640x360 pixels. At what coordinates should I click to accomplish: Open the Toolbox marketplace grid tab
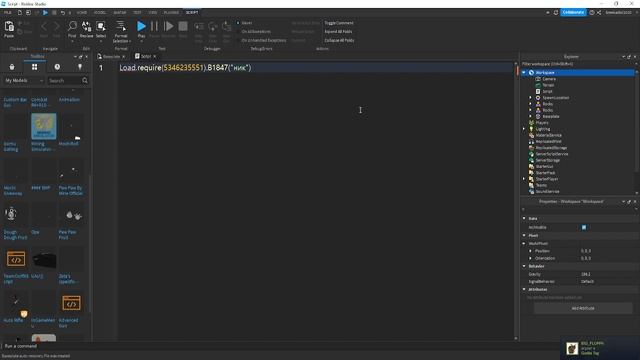click(x=34, y=67)
